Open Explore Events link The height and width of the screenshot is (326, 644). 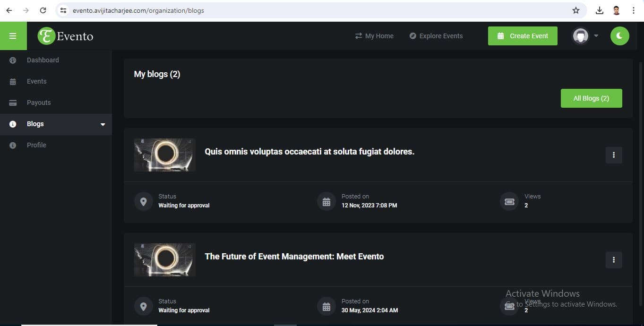coord(436,36)
